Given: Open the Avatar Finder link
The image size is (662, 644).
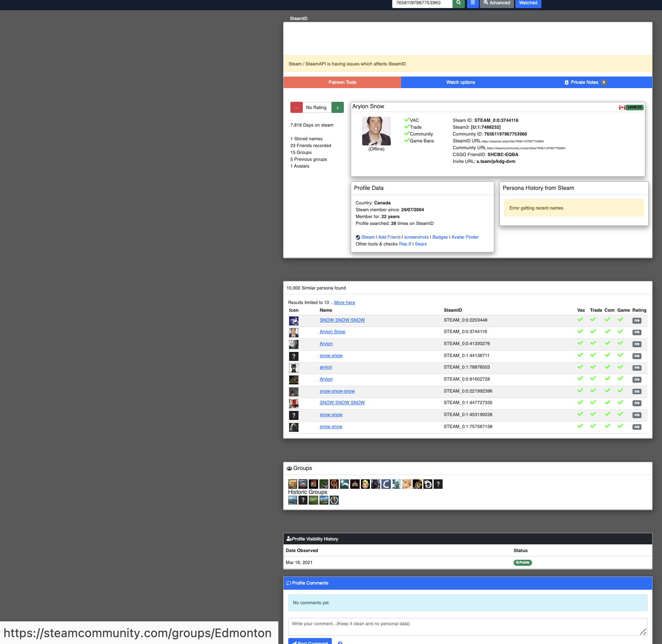Looking at the screenshot, I should tap(465, 237).
